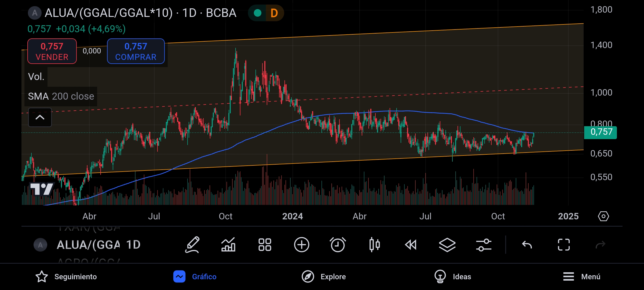Open the Menú tab

point(581,277)
